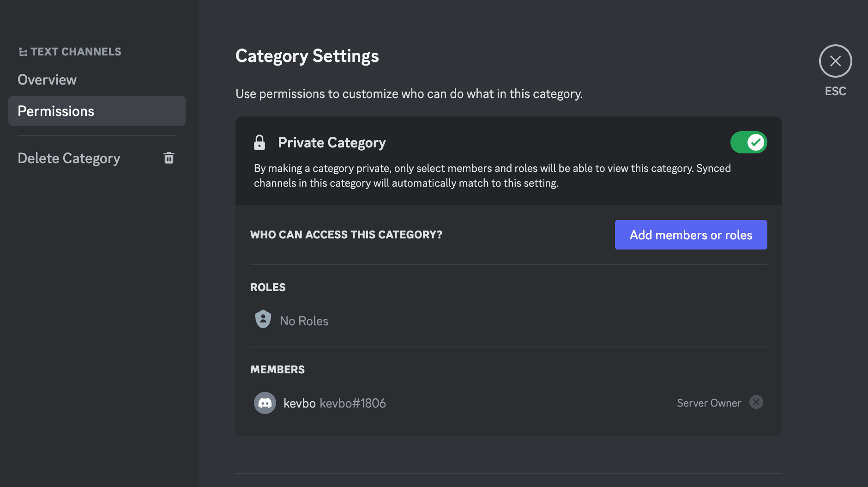Open the Overview settings tab
This screenshot has width=868, height=487.
[x=47, y=79]
